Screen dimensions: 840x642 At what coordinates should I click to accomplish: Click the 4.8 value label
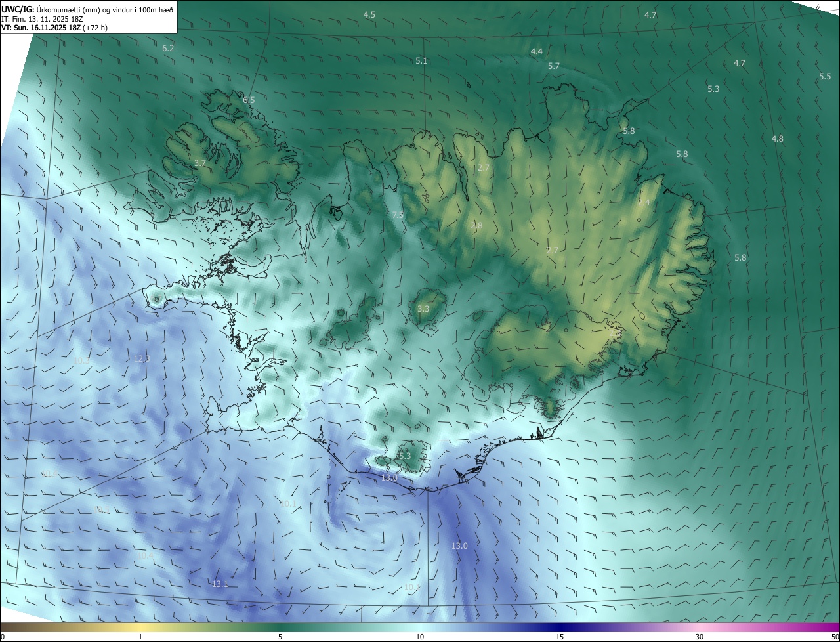coord(778,139)
